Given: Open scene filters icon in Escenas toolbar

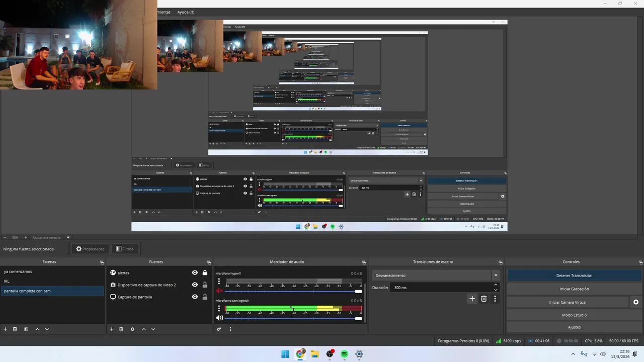Looking at the screenshot, I should (26, 329).
